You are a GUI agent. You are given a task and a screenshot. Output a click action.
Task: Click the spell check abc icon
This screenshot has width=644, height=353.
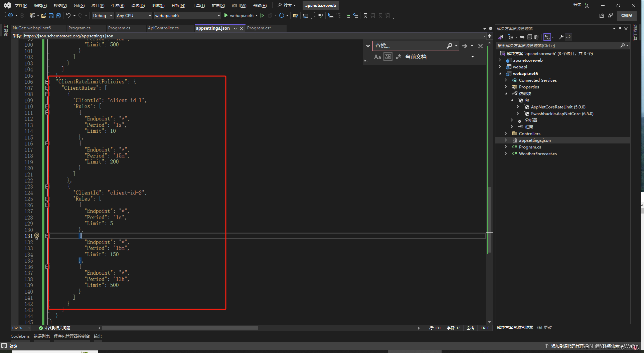321,15
